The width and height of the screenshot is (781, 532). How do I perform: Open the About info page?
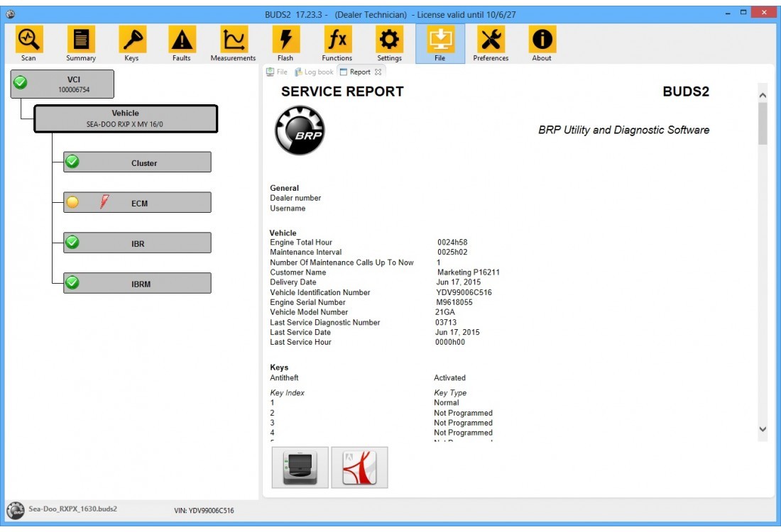[x=542, y=43]
